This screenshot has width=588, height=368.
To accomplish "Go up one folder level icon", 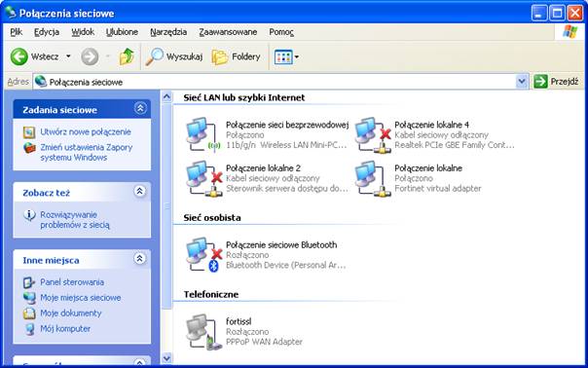I will (x=127, y=56).
